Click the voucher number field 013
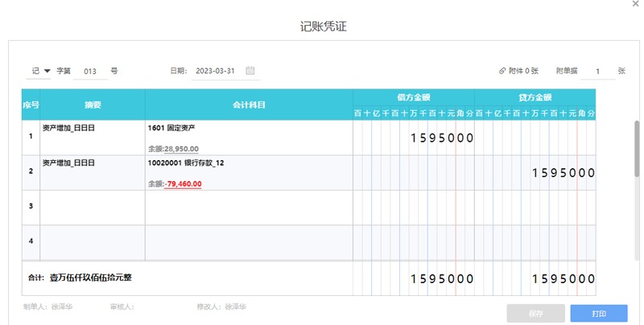The image size is (644, 325). click(x=90, y=72)
